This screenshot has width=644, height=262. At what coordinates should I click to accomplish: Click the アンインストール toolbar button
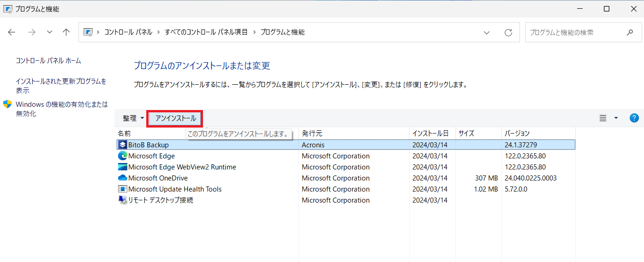pos(175,118)
